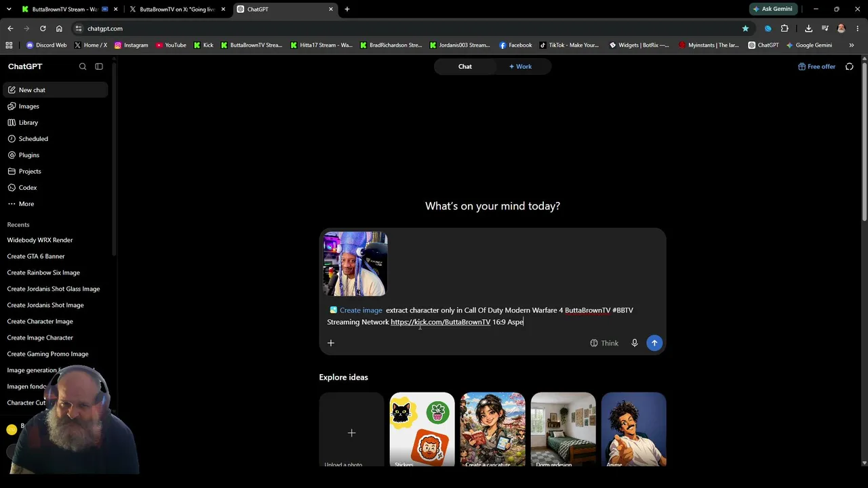Start voice dictation with the microphone
868x488 pixels.
click(x=635, y=343)
